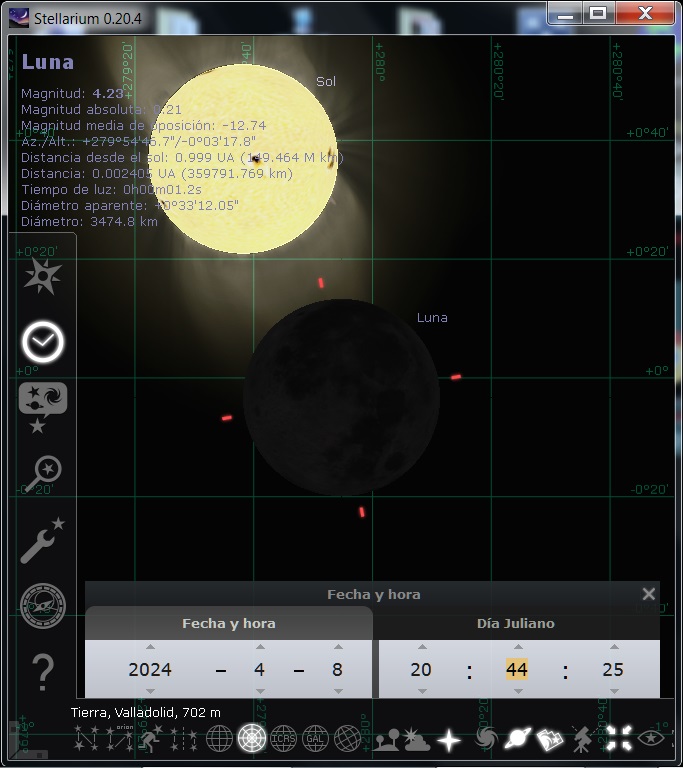Select the Sun disk labeled Sol
Screen dimensions: 683x768
point(244,159)
